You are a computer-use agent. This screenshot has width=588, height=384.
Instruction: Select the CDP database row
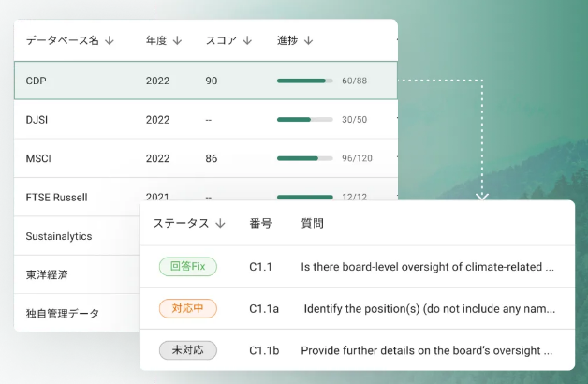(x=205, y=81)
